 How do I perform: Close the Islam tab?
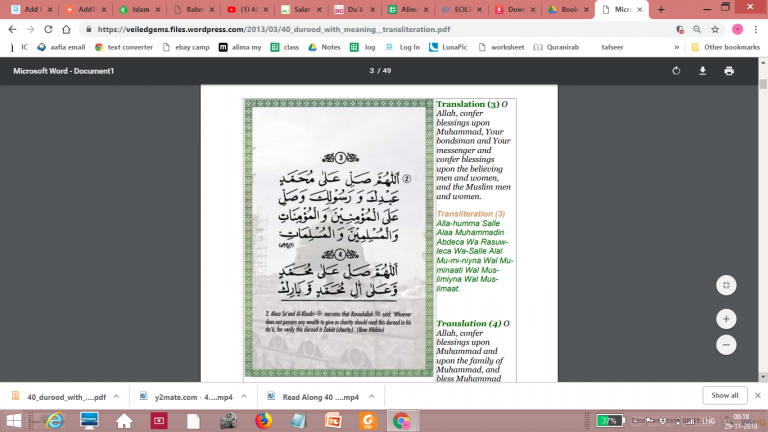tap(158, 9)
